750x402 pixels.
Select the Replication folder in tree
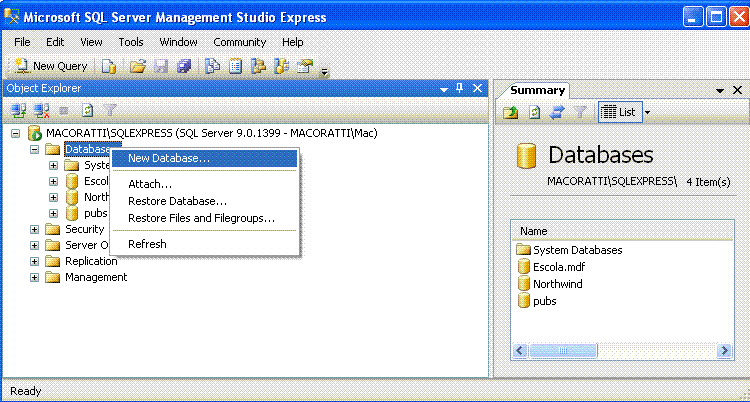pos(91,261)
